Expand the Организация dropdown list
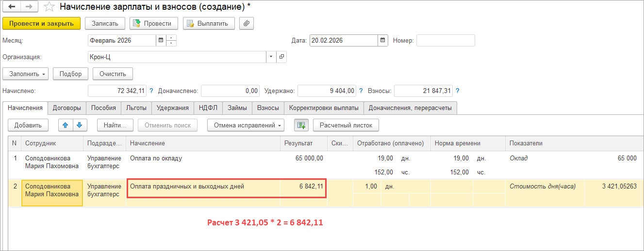 point(271,57)
